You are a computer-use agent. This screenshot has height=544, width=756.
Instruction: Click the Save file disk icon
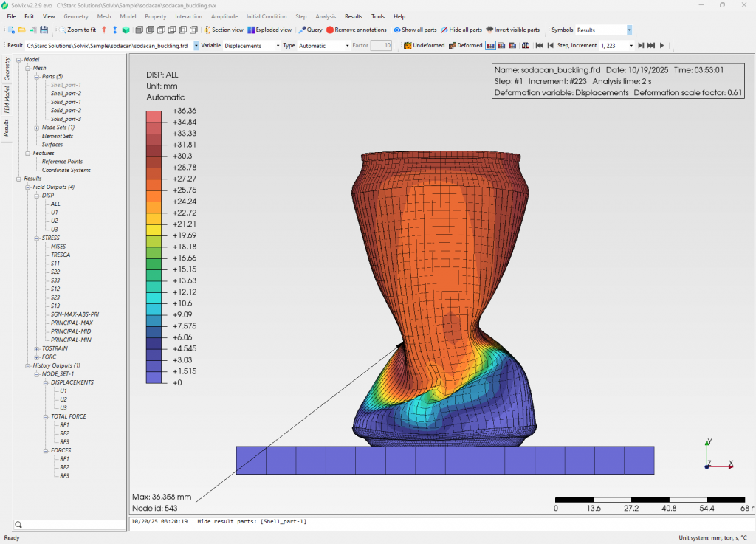[44, 30]
